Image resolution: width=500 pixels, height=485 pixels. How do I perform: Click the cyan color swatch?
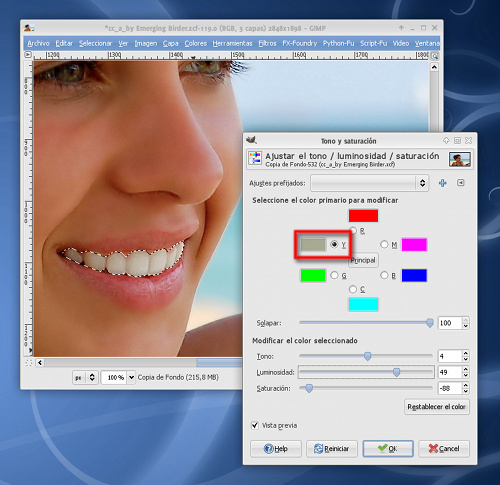coord(363,304)
